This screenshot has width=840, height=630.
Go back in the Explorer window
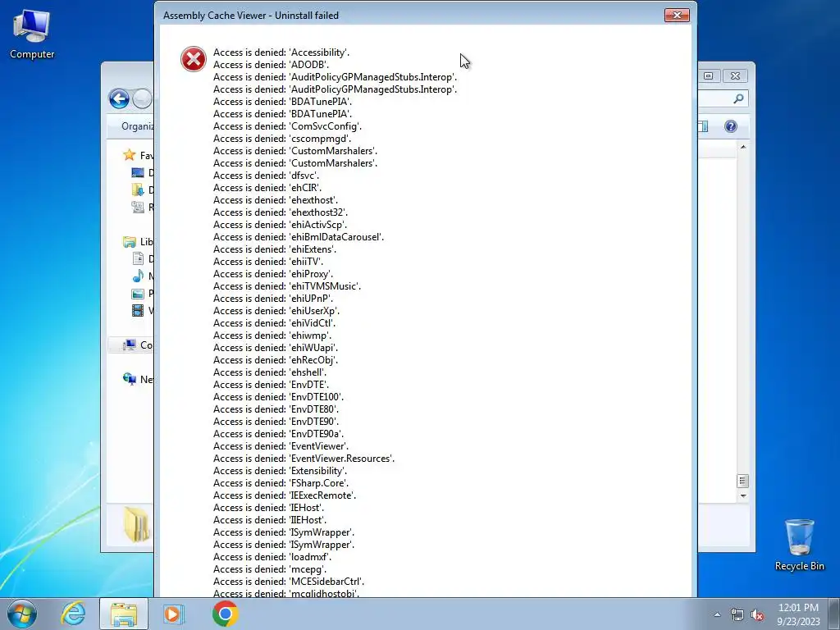[x=119, y=99]
